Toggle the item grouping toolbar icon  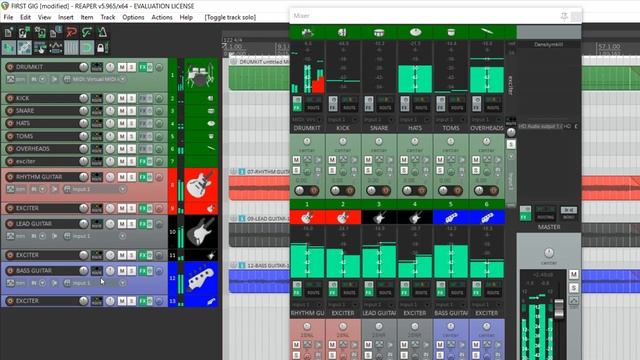pos(24,48)
